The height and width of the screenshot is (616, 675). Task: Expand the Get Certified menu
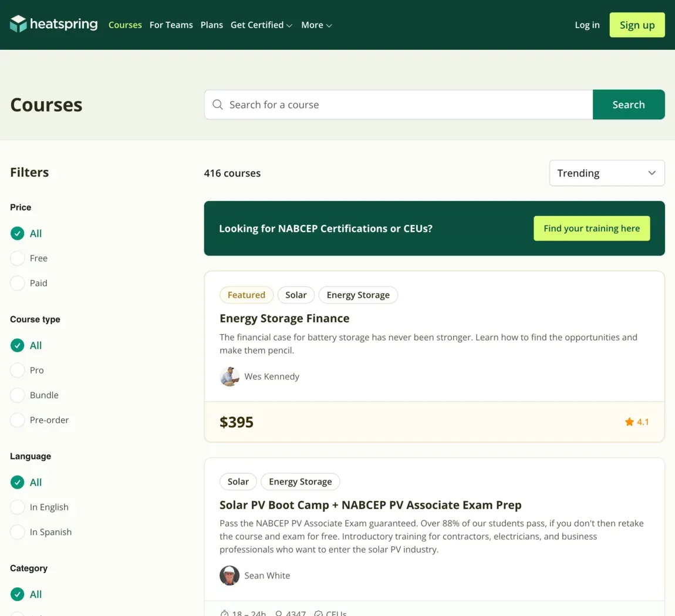(x=261, y=25)
